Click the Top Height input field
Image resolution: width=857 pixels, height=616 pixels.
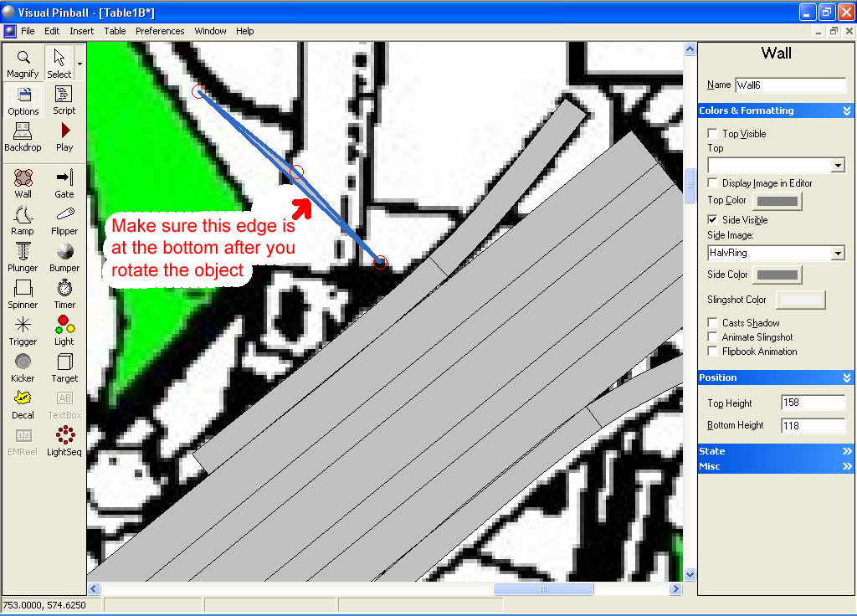[813, 403]
